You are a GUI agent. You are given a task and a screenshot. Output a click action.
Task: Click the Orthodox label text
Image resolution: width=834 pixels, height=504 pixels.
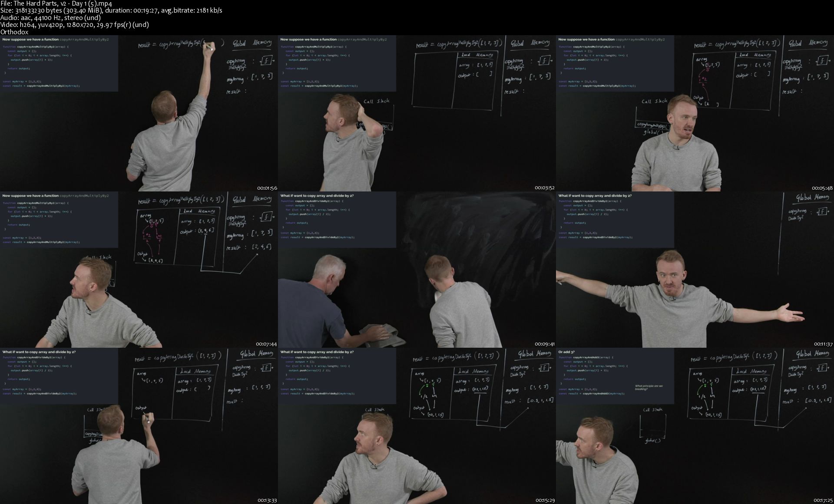(14, 32)
